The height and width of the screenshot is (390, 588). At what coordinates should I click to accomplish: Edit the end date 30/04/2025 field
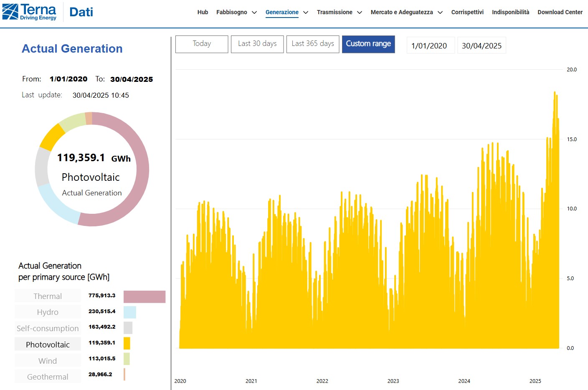click(482, 46)
